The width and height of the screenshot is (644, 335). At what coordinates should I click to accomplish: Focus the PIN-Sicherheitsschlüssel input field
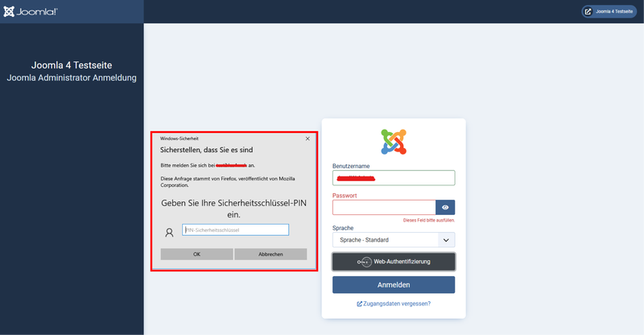tap(235, 230)
